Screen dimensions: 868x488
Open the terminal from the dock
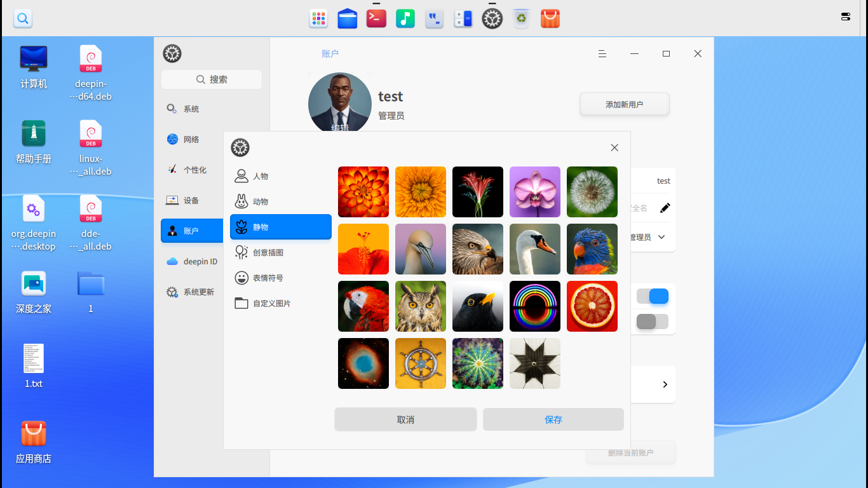[376, 19]
